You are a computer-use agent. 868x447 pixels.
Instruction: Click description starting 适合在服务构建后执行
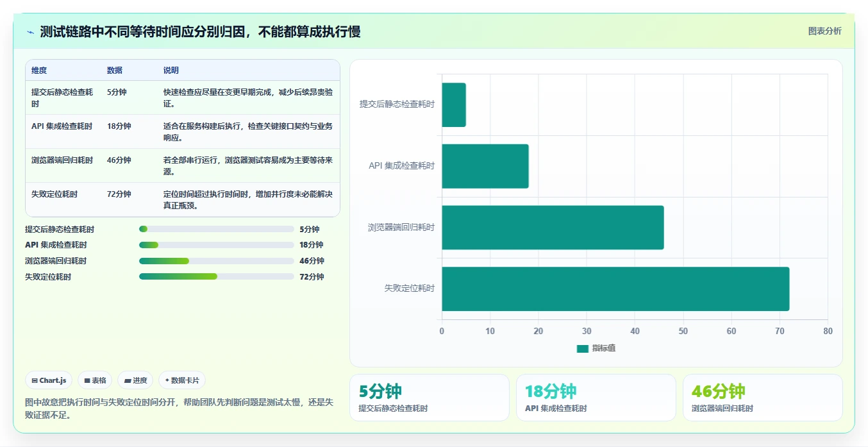pos(248,131)
